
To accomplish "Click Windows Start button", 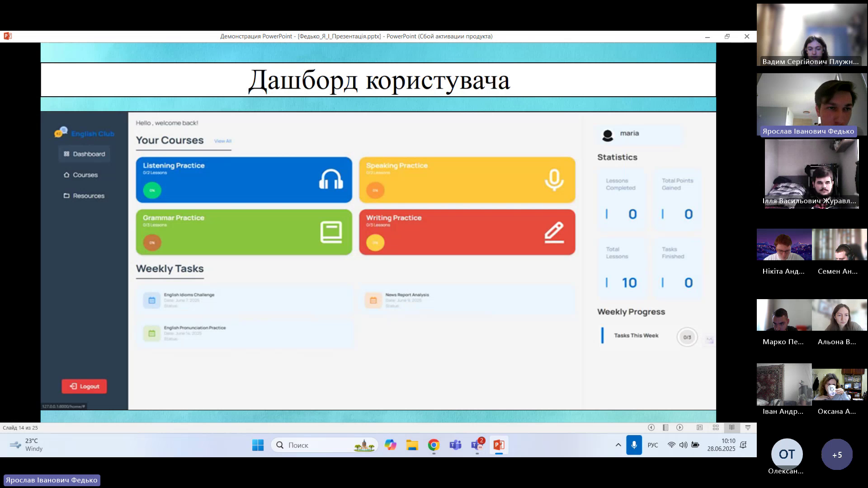I will coord(258,445).
